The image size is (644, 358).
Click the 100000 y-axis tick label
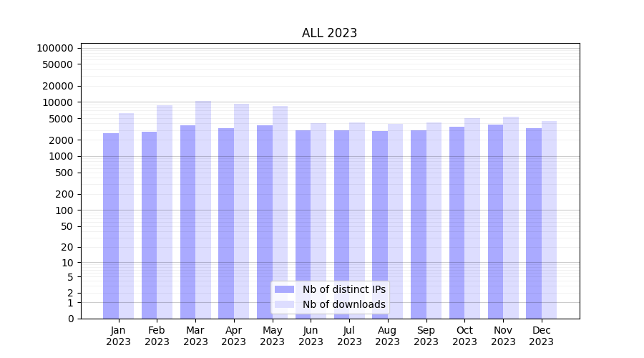(x=55, y=48)
